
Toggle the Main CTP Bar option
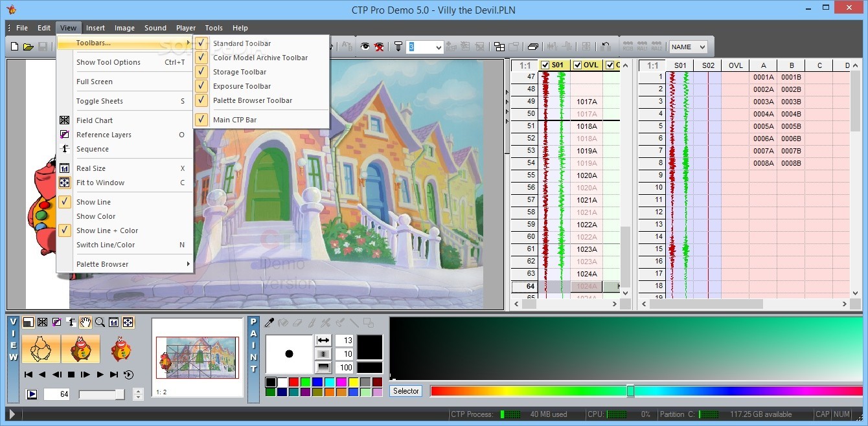click(234, 120)
